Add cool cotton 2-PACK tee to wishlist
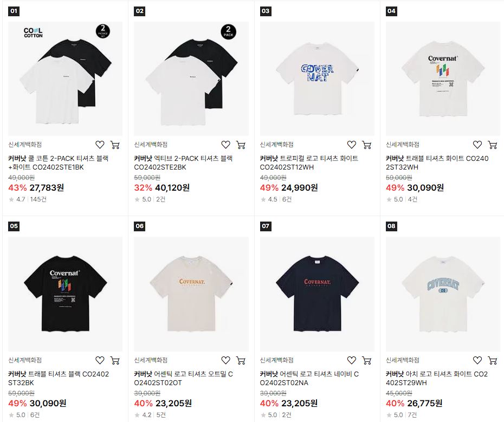 [100, 145]
